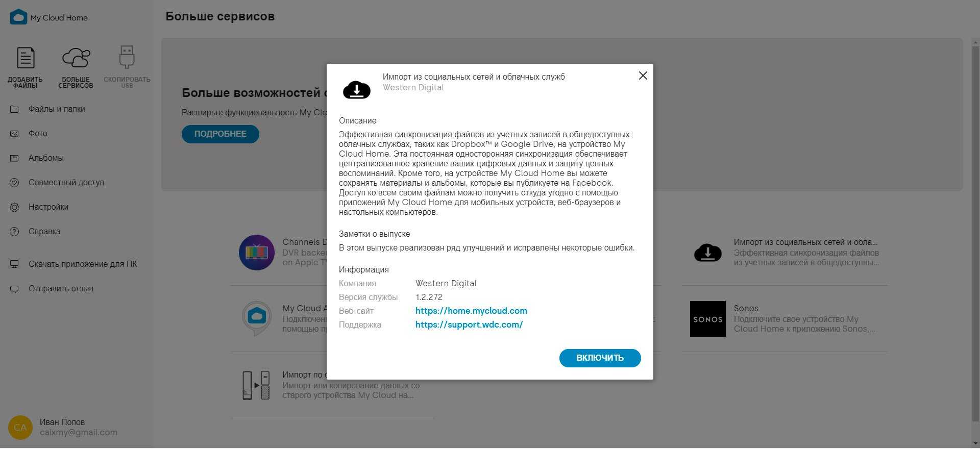Go to Файлы и папки
Screen dimensions: 980x450
click(x=57, y=109)
